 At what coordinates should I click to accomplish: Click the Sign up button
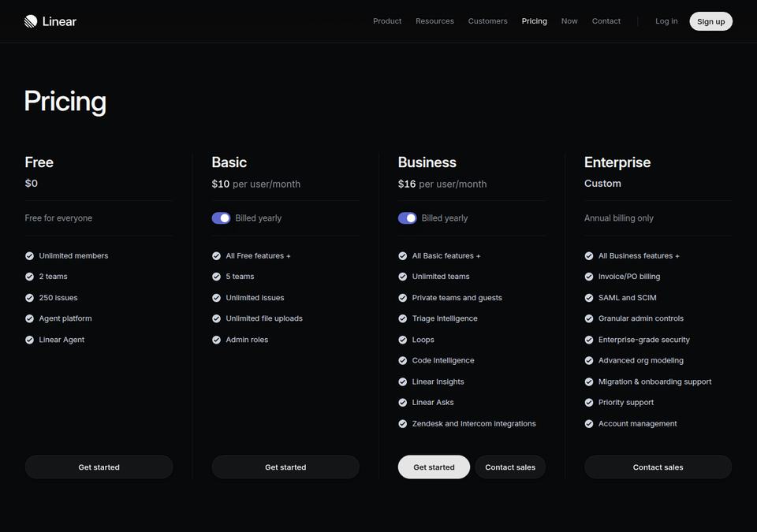click(x=710, y=21)
